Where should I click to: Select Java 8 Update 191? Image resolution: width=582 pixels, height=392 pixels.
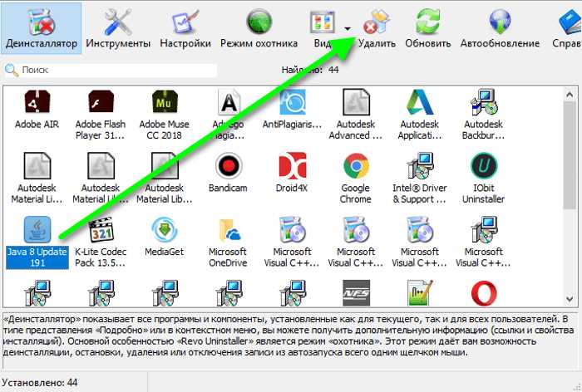(37, 243)
